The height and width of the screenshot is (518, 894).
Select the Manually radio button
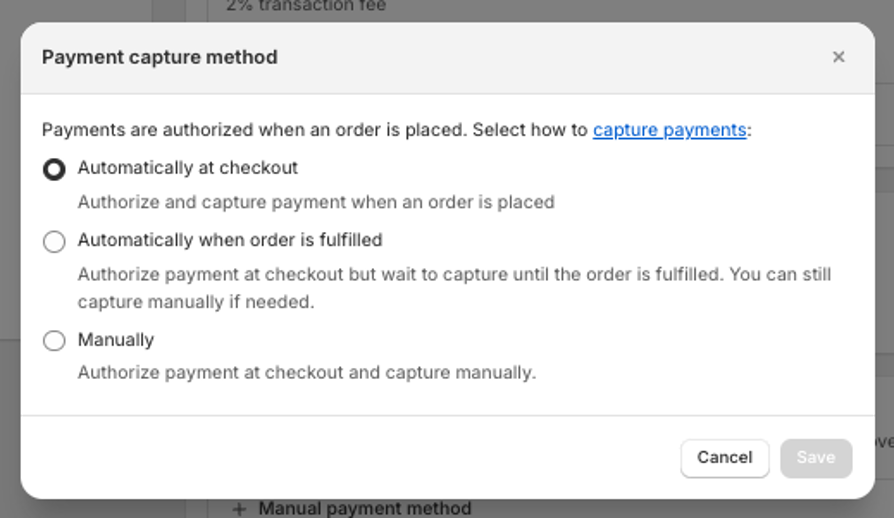[54, 341]
